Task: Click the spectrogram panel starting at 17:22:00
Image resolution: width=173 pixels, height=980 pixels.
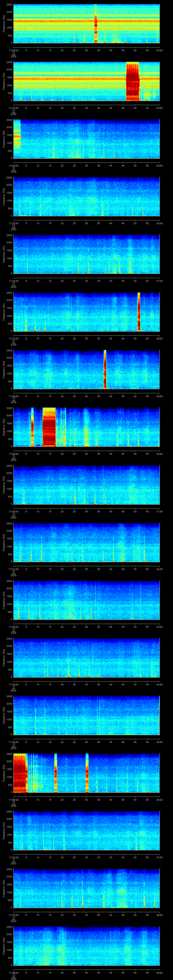Action: [x=86, y=24]
